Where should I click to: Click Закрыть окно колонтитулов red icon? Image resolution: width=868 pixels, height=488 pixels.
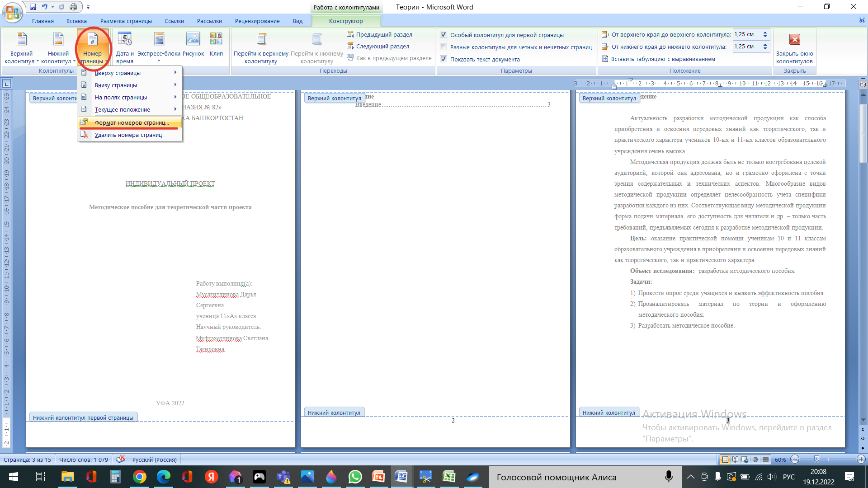[x=794, y=40]
